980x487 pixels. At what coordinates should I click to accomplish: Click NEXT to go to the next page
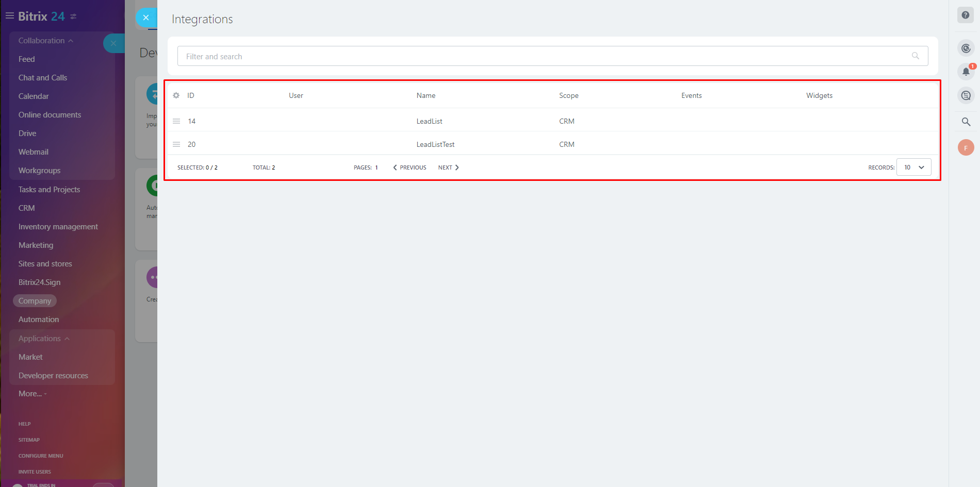[448, 167]
